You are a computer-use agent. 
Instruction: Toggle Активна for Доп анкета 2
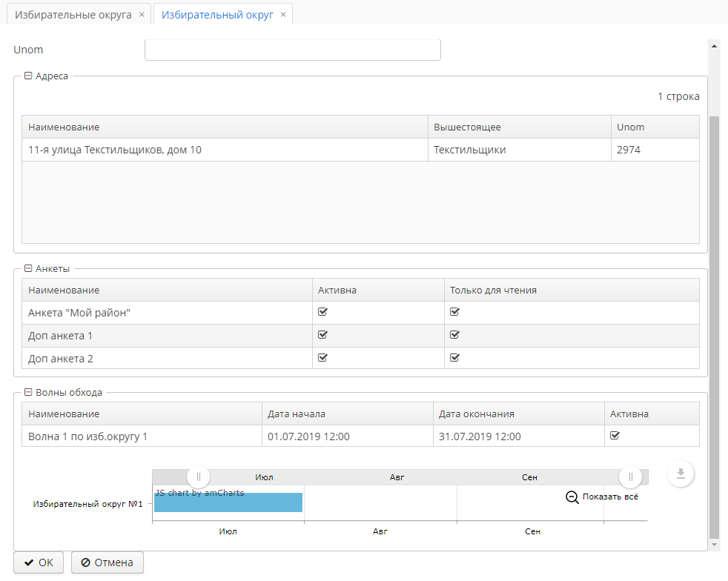pos(322,358)
